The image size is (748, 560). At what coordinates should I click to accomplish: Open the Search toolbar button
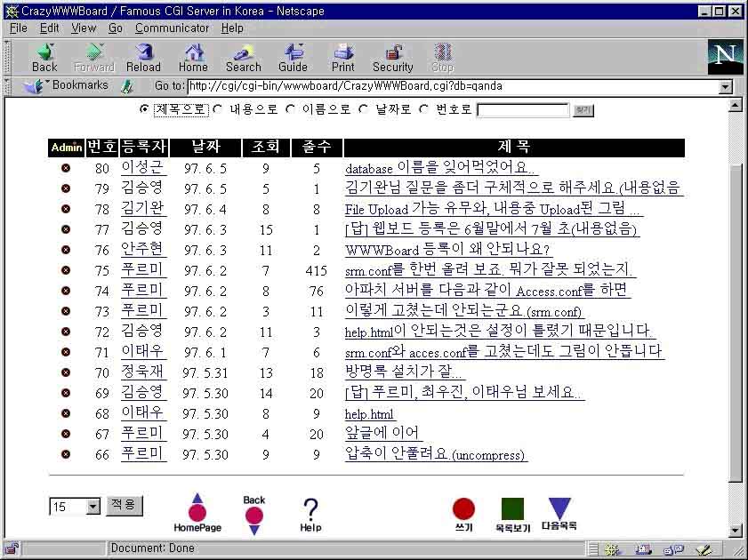(x=244, y=58)
